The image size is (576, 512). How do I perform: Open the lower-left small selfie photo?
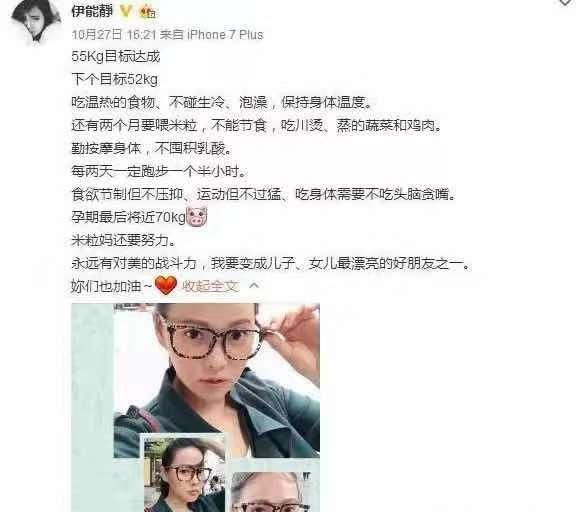click(184, 475)
